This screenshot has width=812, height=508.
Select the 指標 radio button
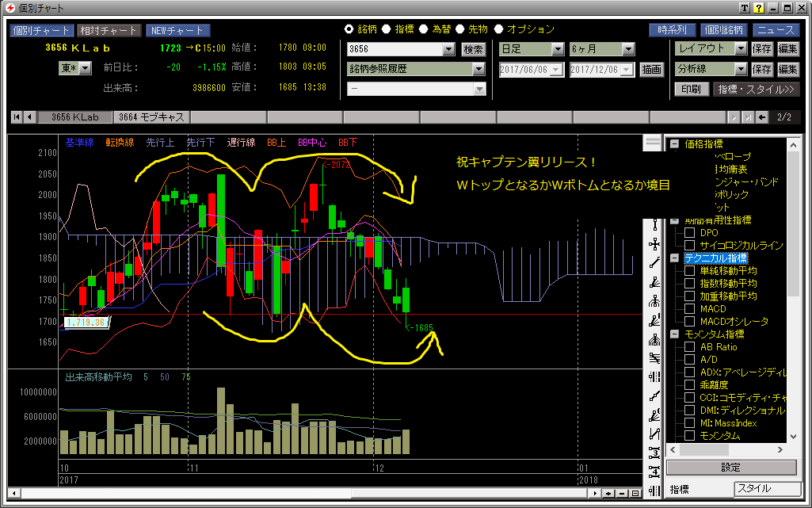(x=387, y=29)
